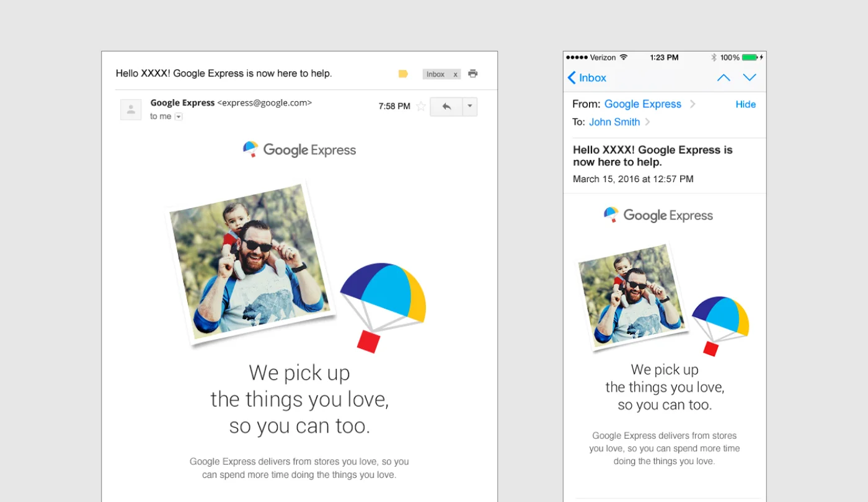Click the sender avatar placeholder
The image size is (868, 502).
[x=131, y=110]
